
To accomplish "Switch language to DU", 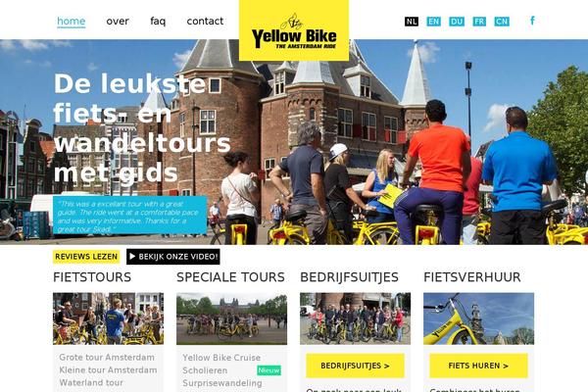I will (457, 22).
